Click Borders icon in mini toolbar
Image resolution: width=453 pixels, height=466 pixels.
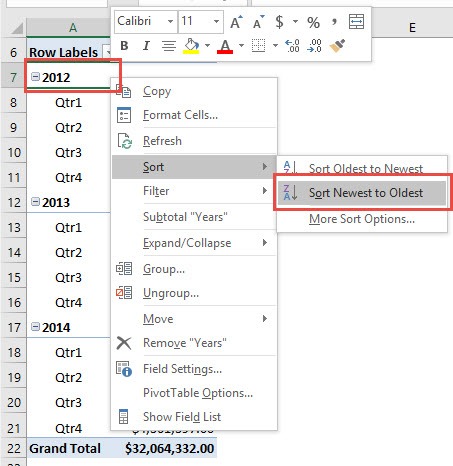[x=258, y=46]
